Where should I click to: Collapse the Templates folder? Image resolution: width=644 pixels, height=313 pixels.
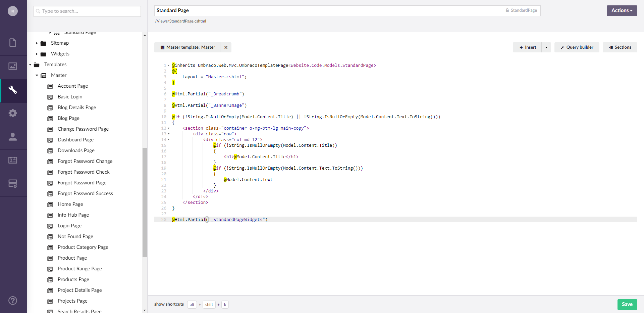coord(30,65)
